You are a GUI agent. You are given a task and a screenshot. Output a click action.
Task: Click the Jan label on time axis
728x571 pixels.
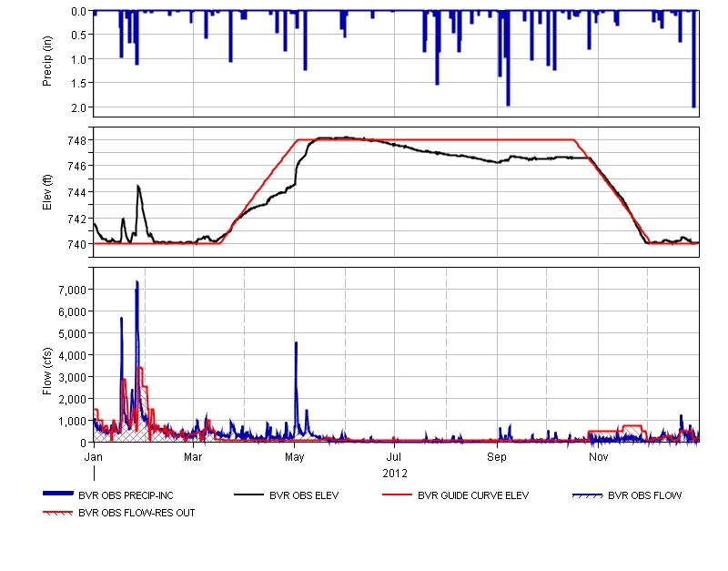(x=94, y=456)
